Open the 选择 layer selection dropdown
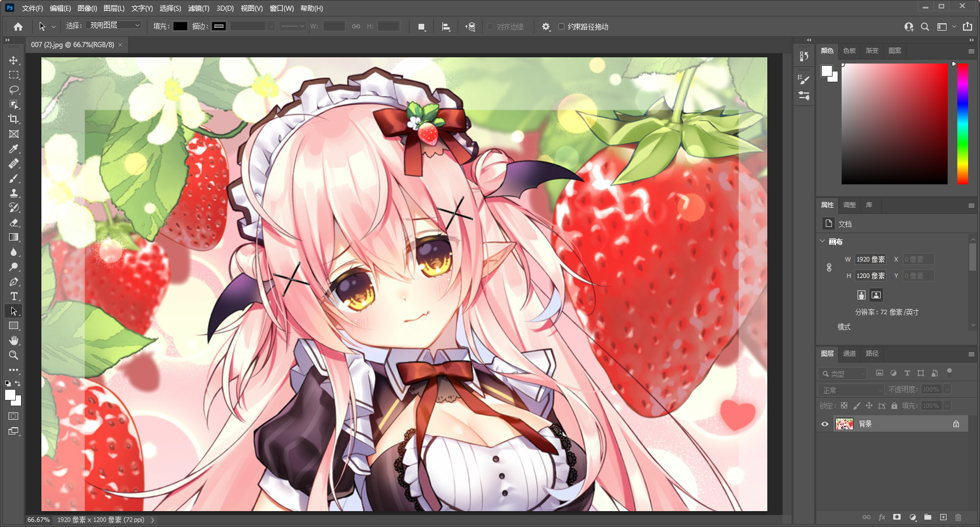The width and height of the screenshot is (980, 527). click(x=114, y=26)
